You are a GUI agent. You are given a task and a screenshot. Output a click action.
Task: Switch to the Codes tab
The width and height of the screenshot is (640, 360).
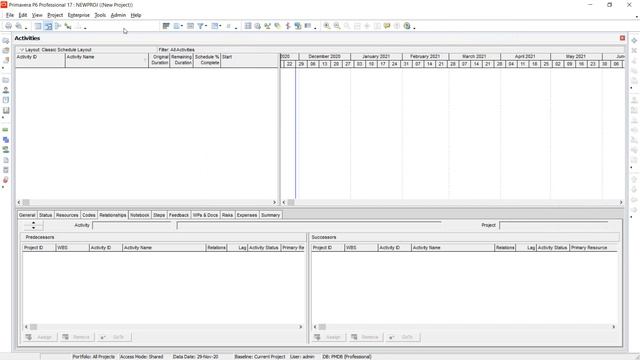tap(89, 215)
